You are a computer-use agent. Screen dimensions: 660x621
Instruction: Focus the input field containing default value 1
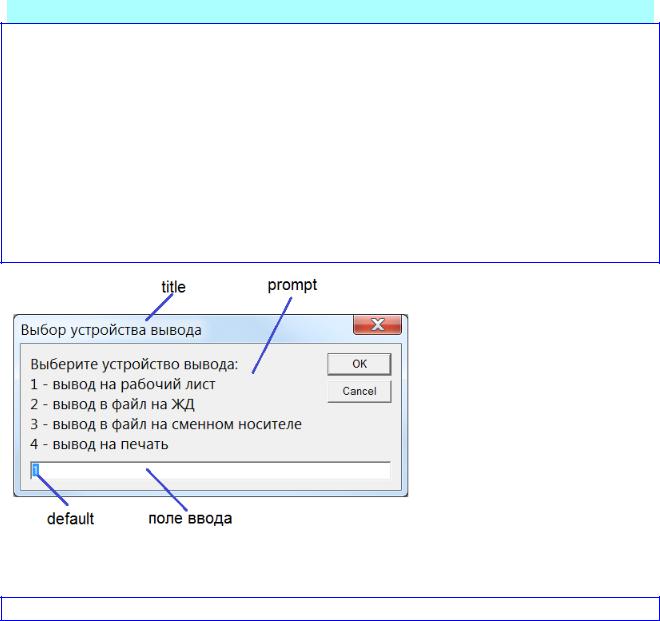coord(210,470)
